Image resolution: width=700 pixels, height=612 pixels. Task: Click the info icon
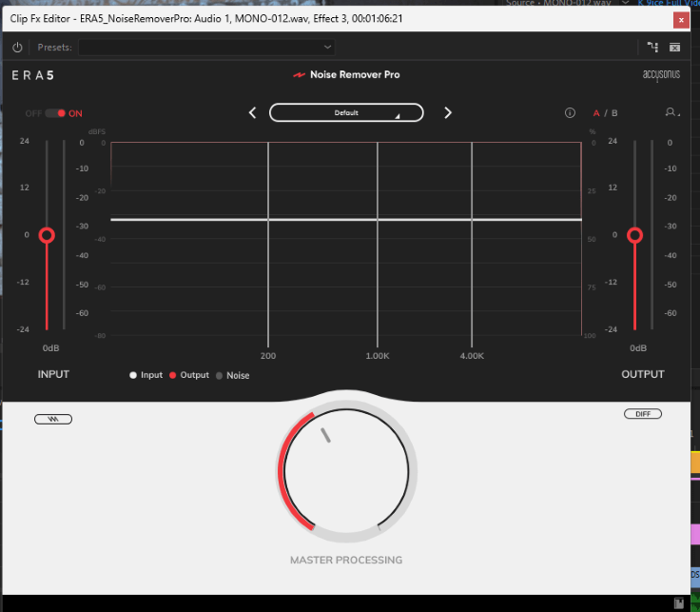[570, 113]
